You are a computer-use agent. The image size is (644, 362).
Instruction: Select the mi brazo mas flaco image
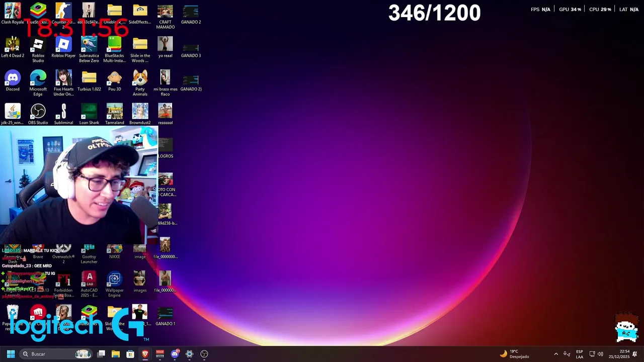[165, 83]
